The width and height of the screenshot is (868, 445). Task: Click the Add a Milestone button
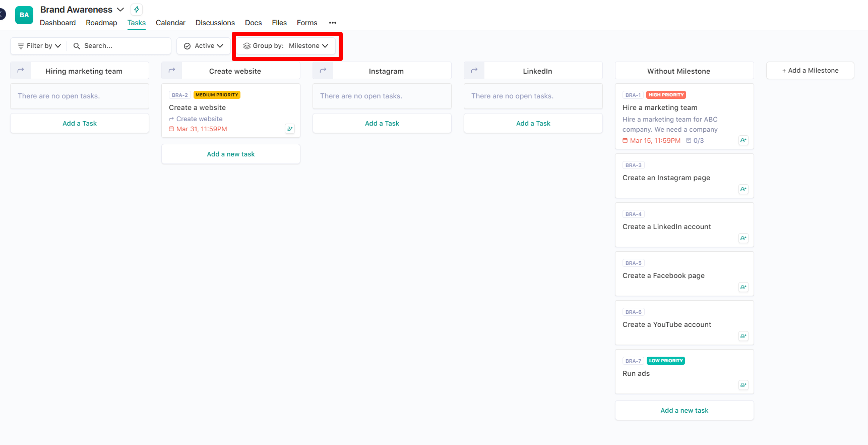click(x=810, y=71)
